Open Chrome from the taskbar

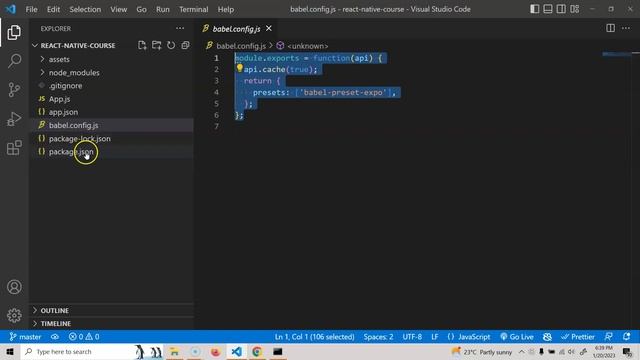(x=257, y=351)
